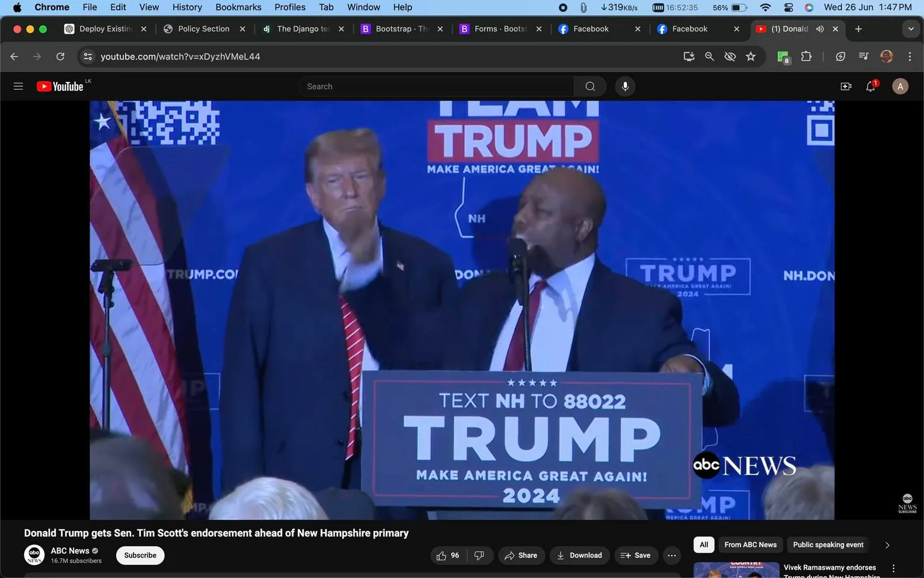Switch to the Bootstrap browser tab
Screen dimensions: 924x578
tap(397, 28)
